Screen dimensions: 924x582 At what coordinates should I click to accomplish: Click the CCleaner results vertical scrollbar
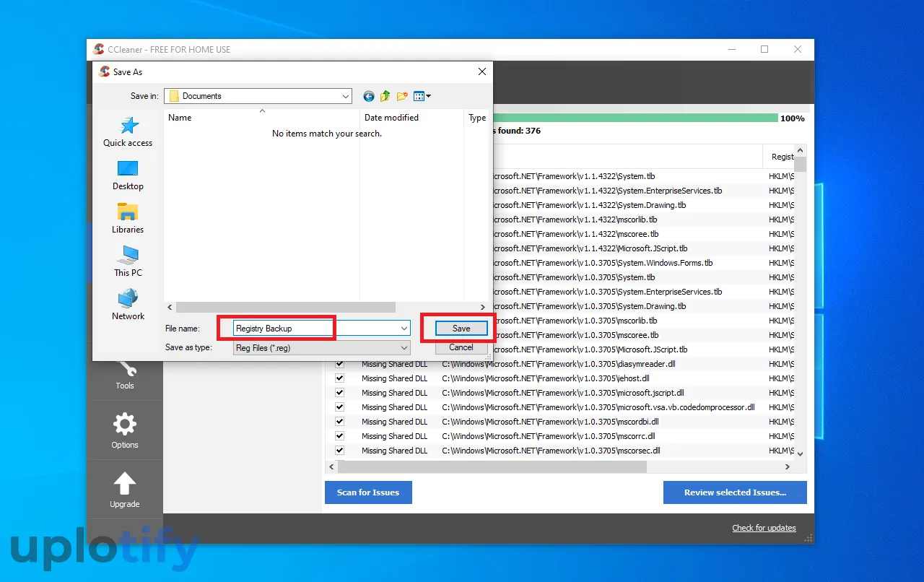[x=799, y=166]
